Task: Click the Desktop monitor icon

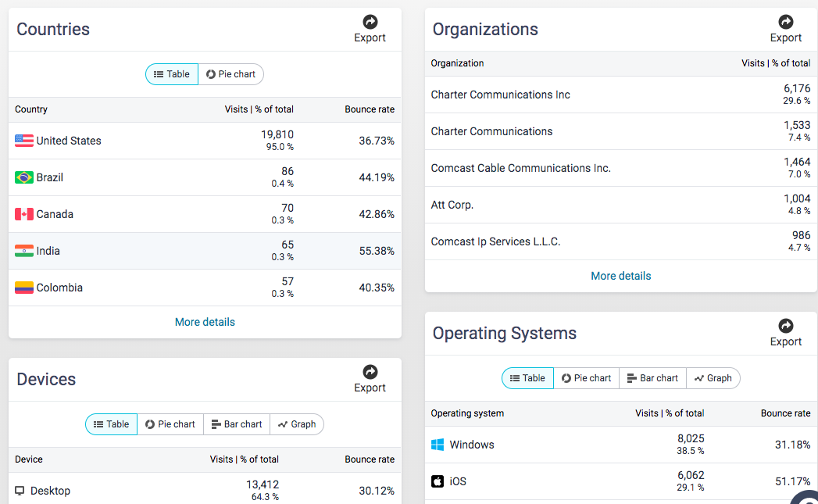Action: tap(20, 491)
